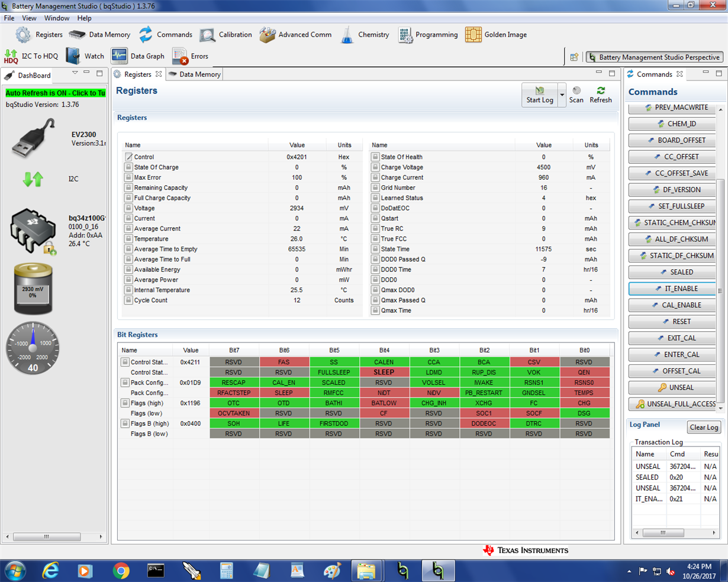Toggle lock for Max Error register
The height and width of the screenshot is (582, 728).
tap(128, 177)
